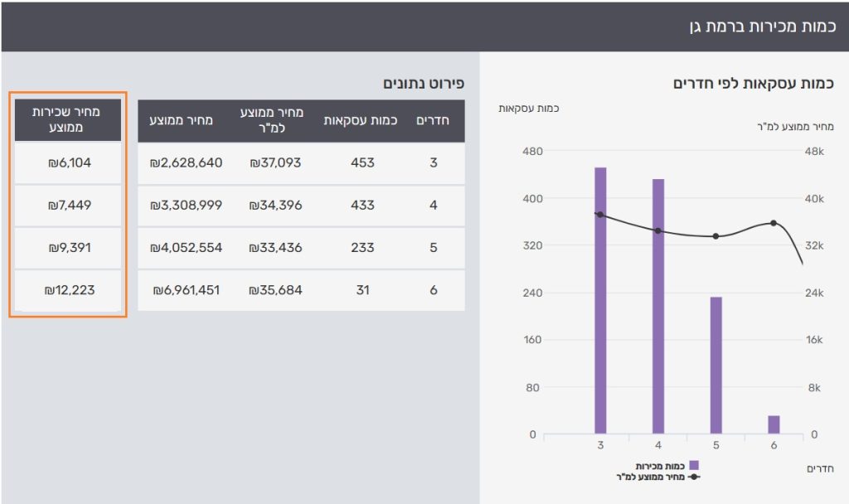Screen dimensions: 849x504
Task: Click the line data point above 4 rooms
Action: point(658,230)
